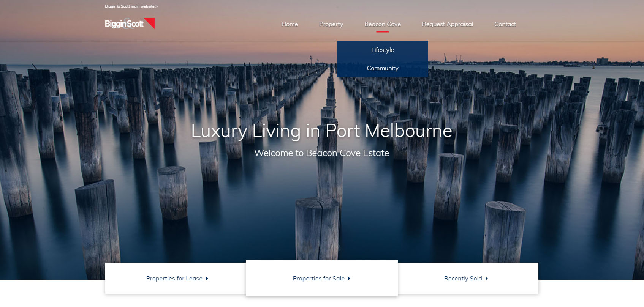Choose Lifestyle from the Beacon Cove submenu
The height and width of the screenshot is (307, 644).
point(383,50)
